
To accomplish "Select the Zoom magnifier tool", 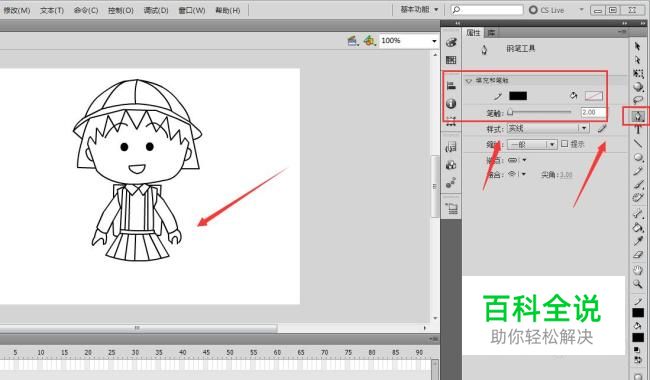I will coord(638,284).
